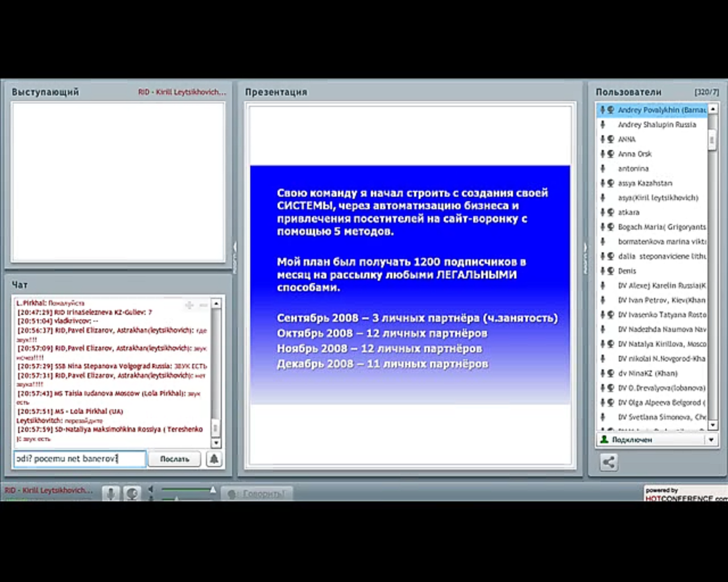This screenshot has height=582, width=728.
Task: Click webcam icon next to DV Olga Alpeeva
Action: coord(610,402)
